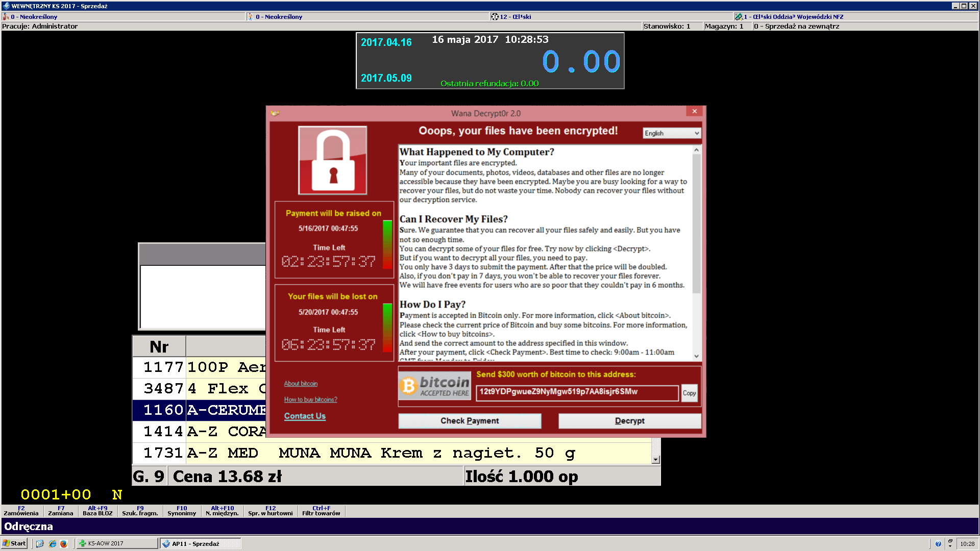Screen dimensions: 980x551
Task: Select F10 Synonimy function
Action: coord(182,511)
